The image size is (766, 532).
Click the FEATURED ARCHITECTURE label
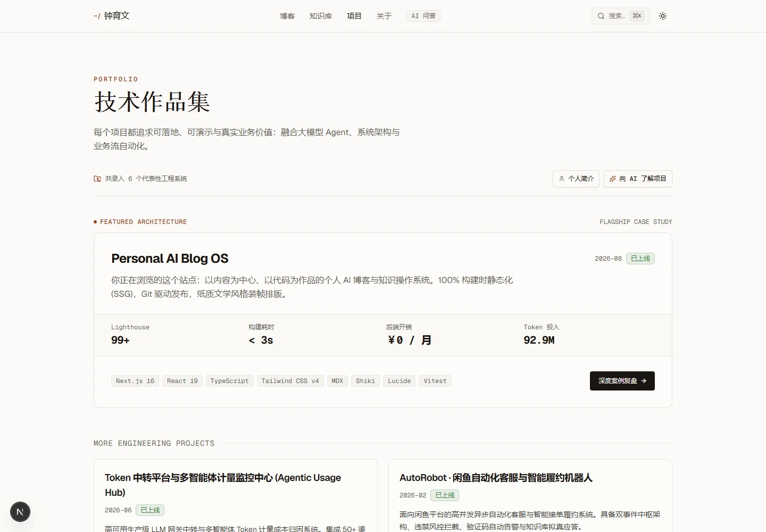coord(144,222)
